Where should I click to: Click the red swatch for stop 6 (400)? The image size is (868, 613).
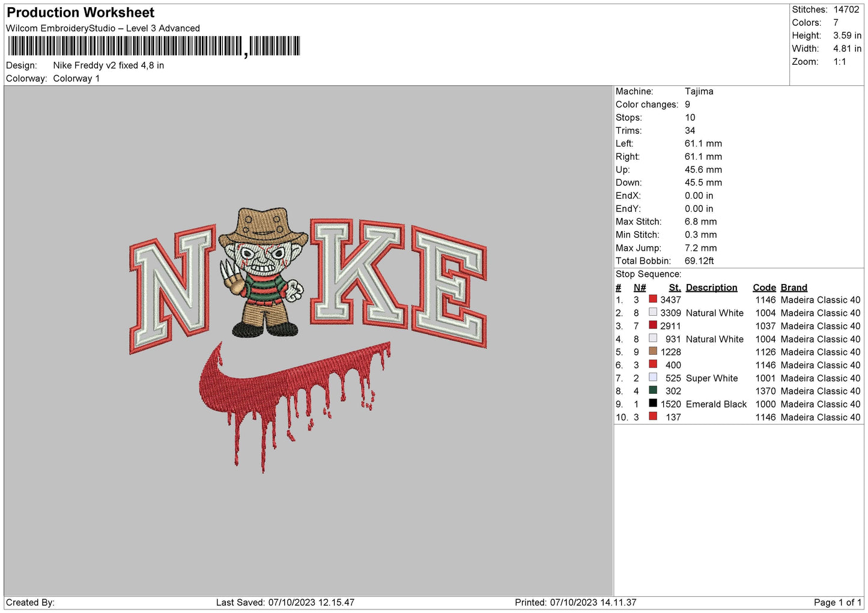point(653,364)
